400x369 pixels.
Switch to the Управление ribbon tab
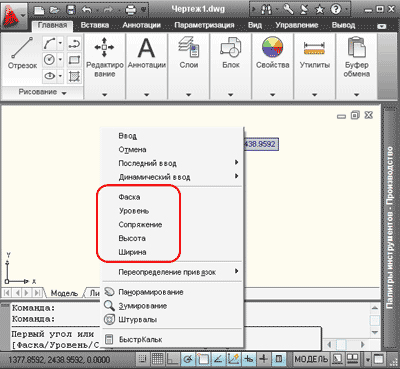[x=296, y=25]
